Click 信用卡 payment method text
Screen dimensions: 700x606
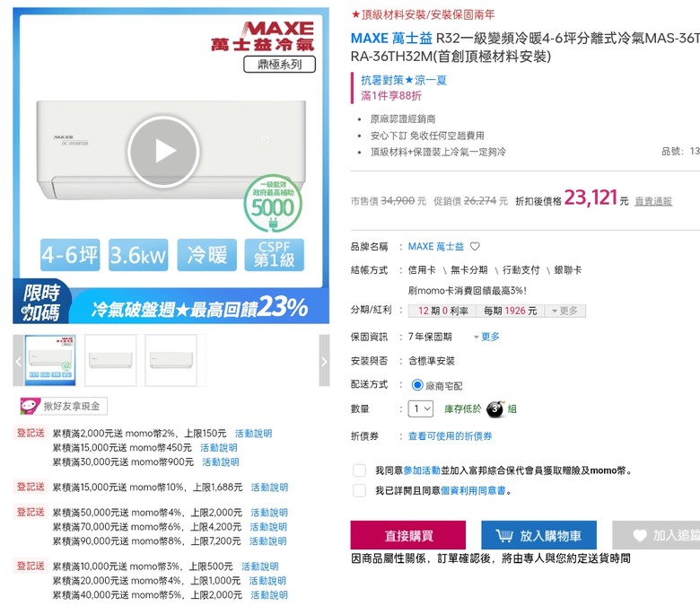pos(422,269)
